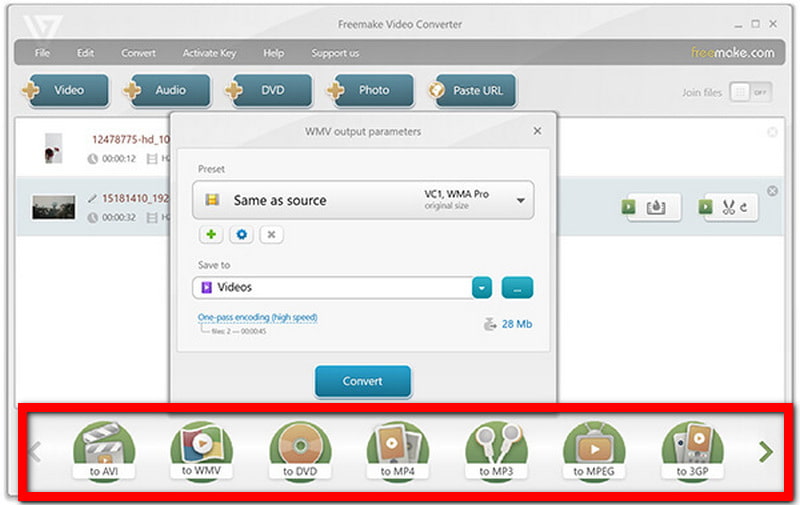Open the Convert menu
Image resolution: width=800 pixels, height=505 pixels.
(x=138, y=53)
